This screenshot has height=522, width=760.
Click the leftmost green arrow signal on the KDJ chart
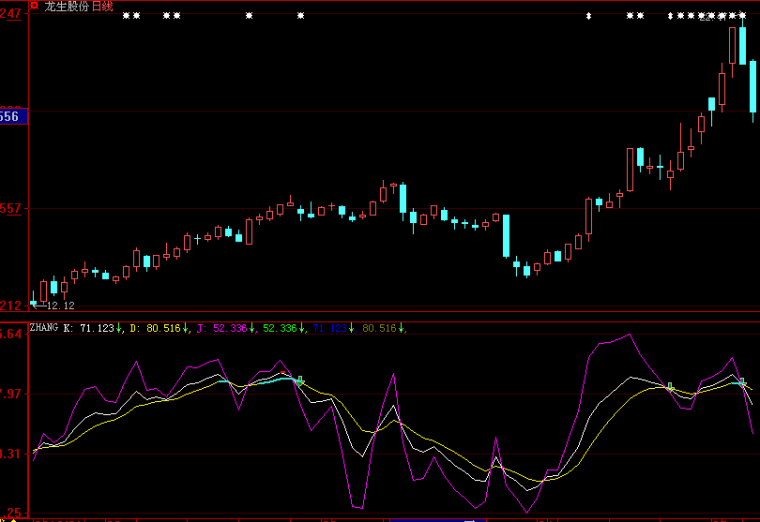point(300,381)
